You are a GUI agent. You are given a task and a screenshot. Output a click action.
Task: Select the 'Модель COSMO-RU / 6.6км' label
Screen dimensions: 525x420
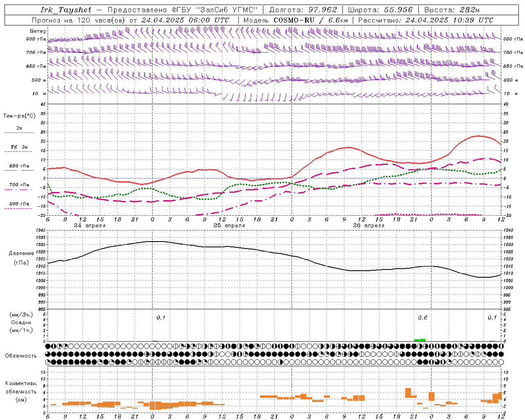295,20
